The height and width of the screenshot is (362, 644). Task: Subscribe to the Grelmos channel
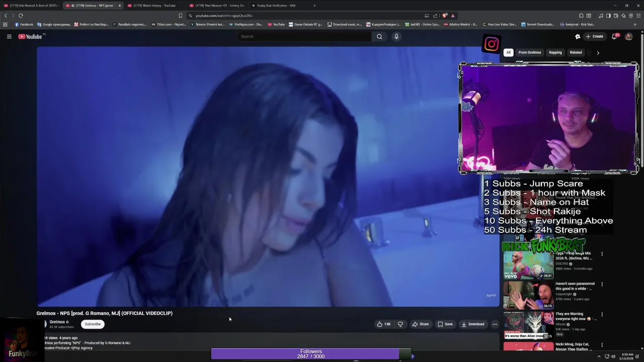(x=93, y=324)
